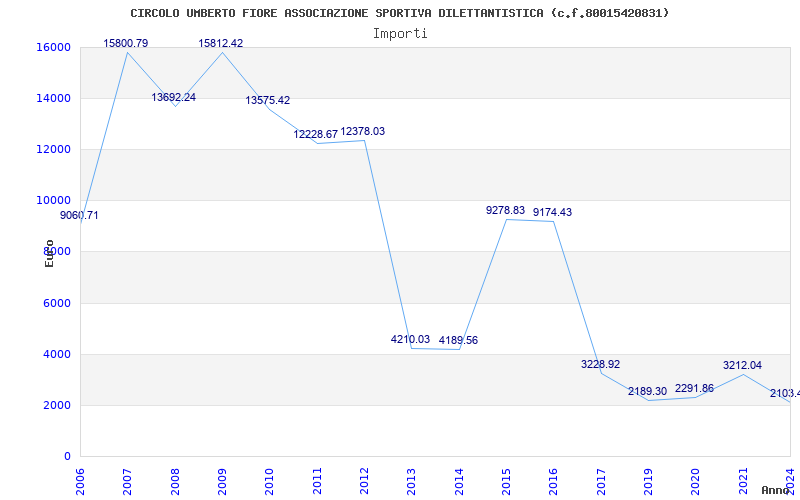The width and height of the screenshot is (800, 500).
Task: Select the 3212.04 data label
Action: coord(742,365)
